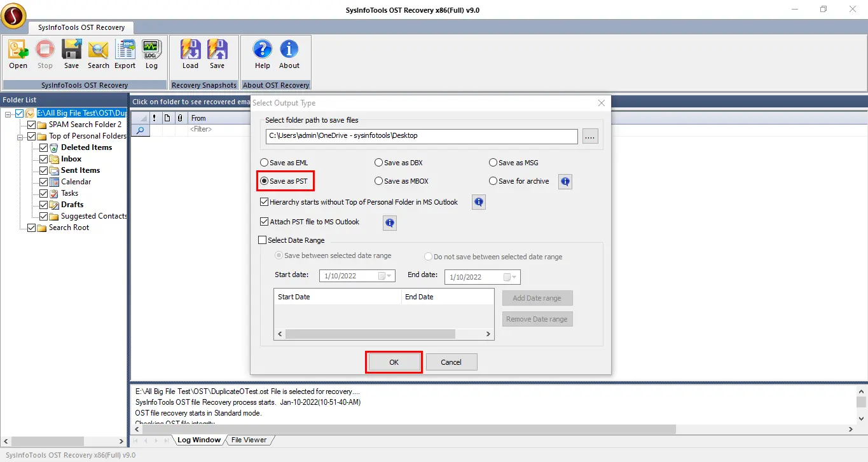Click the Remove Date range button
The height and width of the screenshot is (462, 868).
(537, 319)
